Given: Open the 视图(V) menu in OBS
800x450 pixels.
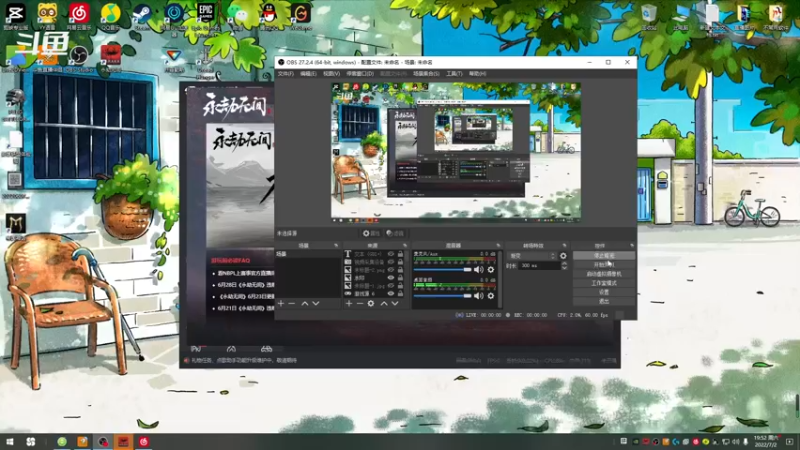Looking at the screenshot, I should click(332, 73).
